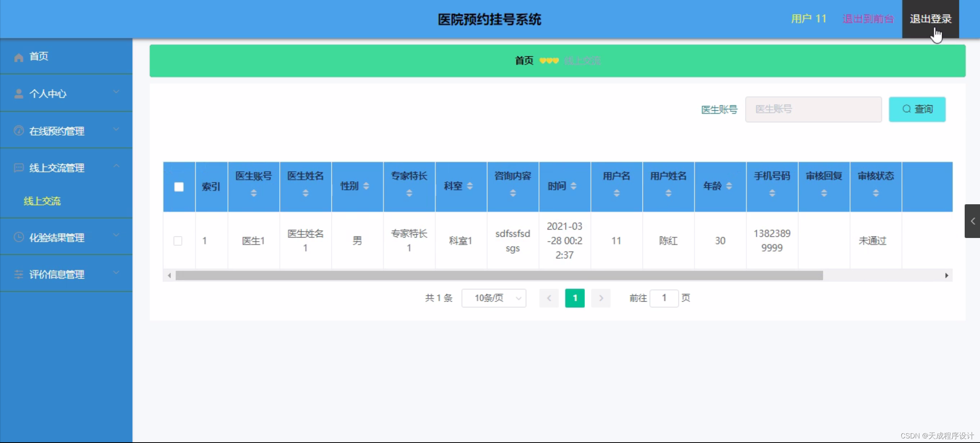This screenshot has width=980, height=443.
Task: Click the person icon beside 个人中心
Action: 18,94
